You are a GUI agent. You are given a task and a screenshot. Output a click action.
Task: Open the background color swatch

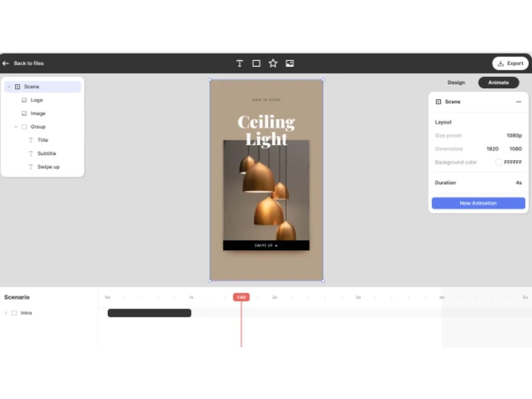click(499, 163)
